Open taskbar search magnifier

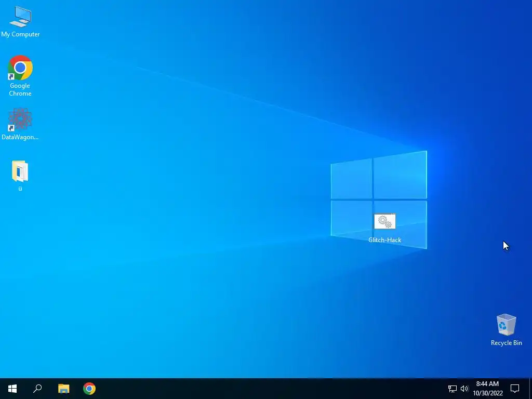tap(37, 389)
